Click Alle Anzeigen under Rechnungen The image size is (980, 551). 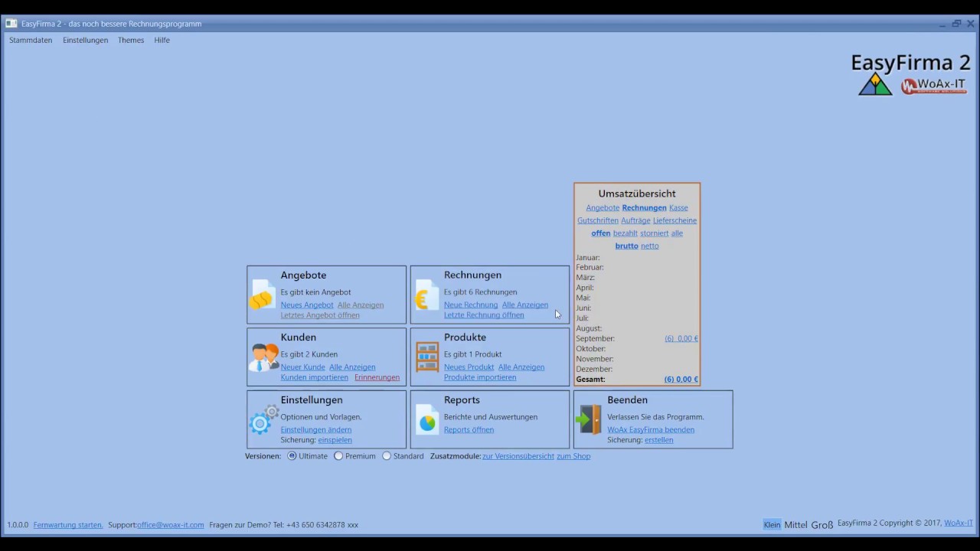pyautogui.click(x=525, y=305)
